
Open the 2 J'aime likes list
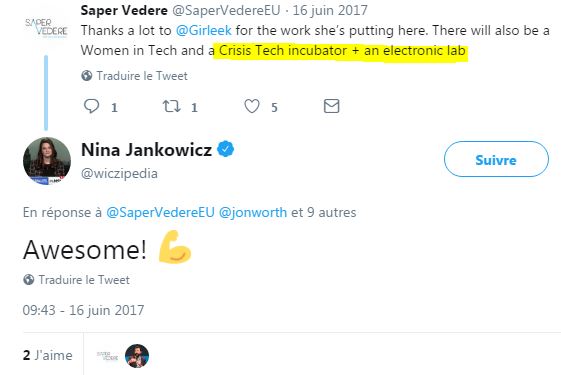tap(48, 355)
